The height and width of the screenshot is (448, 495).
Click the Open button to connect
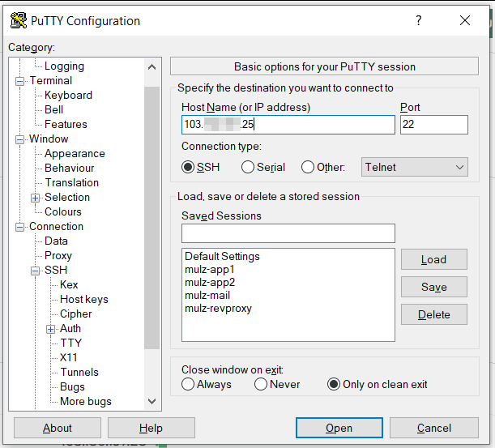point(339,428)
